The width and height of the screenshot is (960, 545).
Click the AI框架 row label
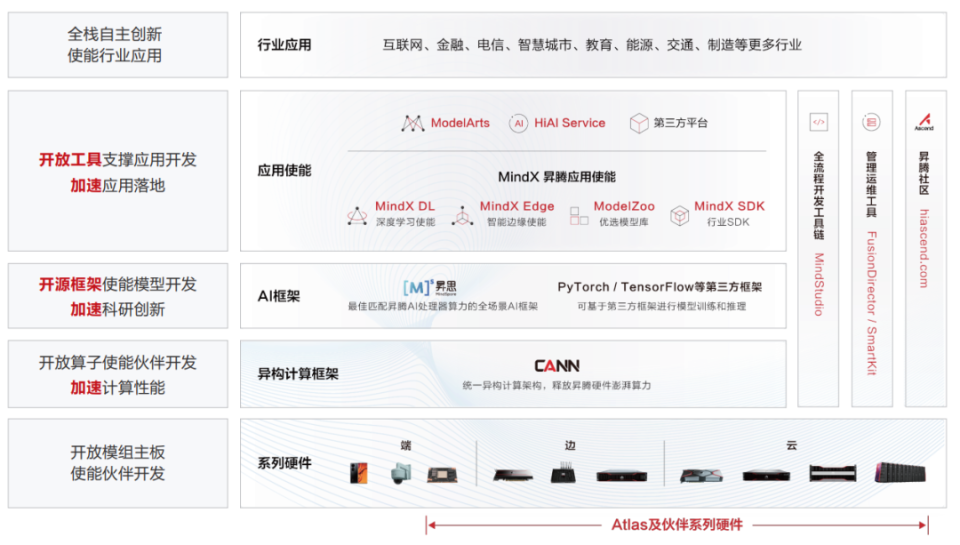click(279, 296)
